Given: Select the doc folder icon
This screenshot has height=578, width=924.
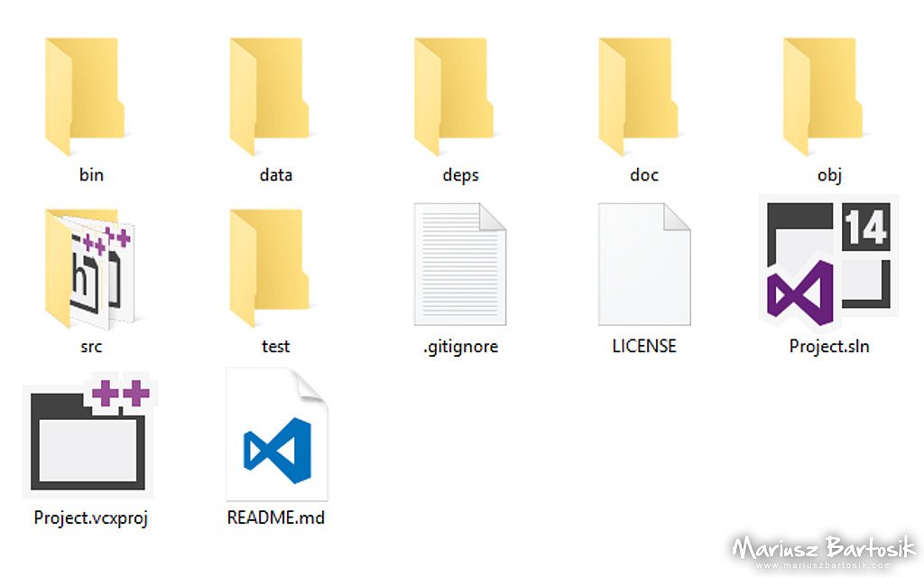Looking at the screenshot, I should (638, 96).
